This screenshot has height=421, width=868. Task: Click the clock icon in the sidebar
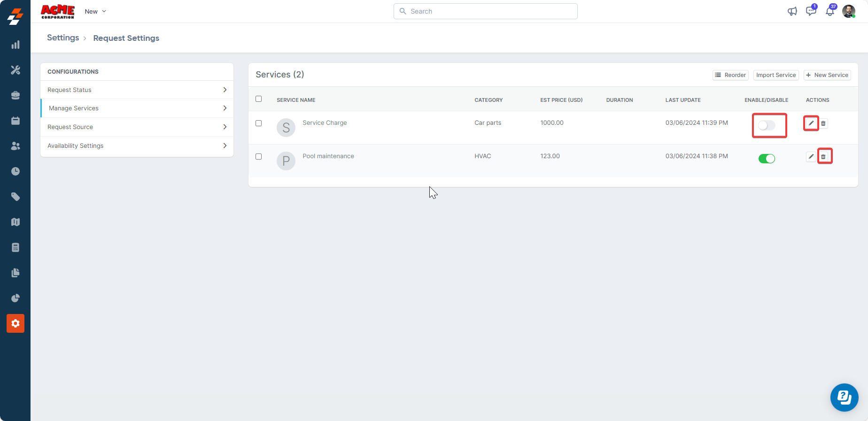[15, 171]
